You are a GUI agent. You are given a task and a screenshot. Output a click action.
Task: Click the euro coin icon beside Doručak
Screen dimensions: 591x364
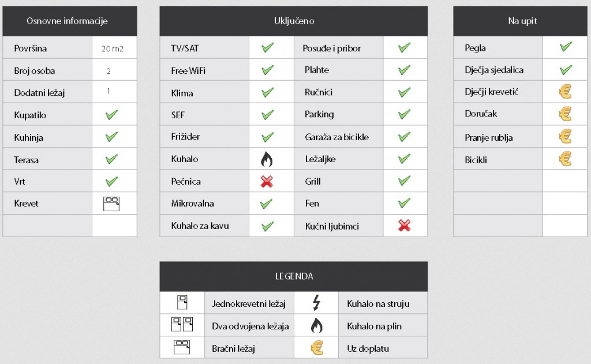click(565, 114)
